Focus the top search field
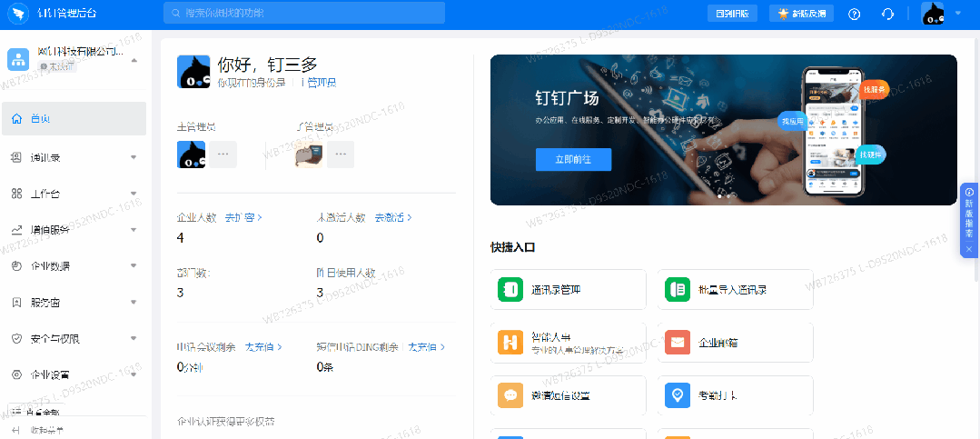Image resolution: width=980 pixels, height=439 pixels. pos(304,13)
